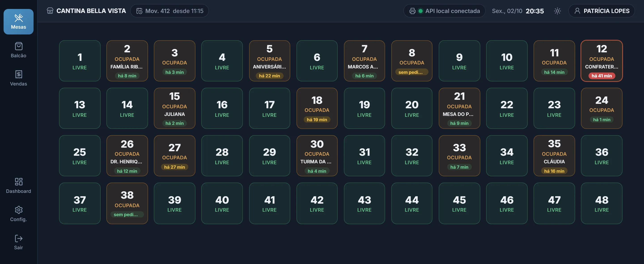Open free table 43
The image size is (644, 264).
pos(364,203)
